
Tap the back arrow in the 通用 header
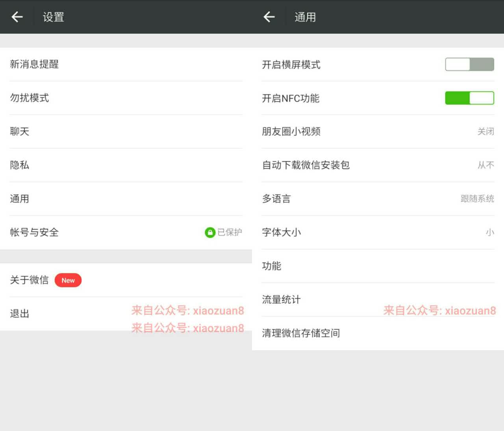269,17
